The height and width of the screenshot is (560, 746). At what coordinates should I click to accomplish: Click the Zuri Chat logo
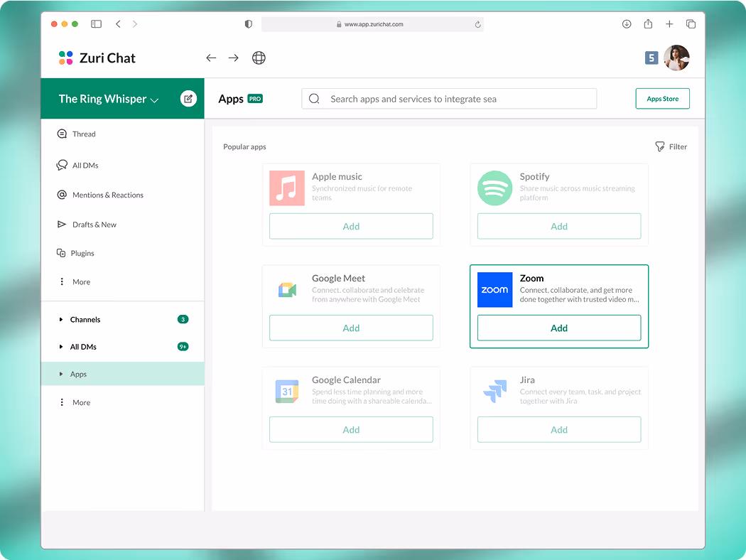point(97,58)
